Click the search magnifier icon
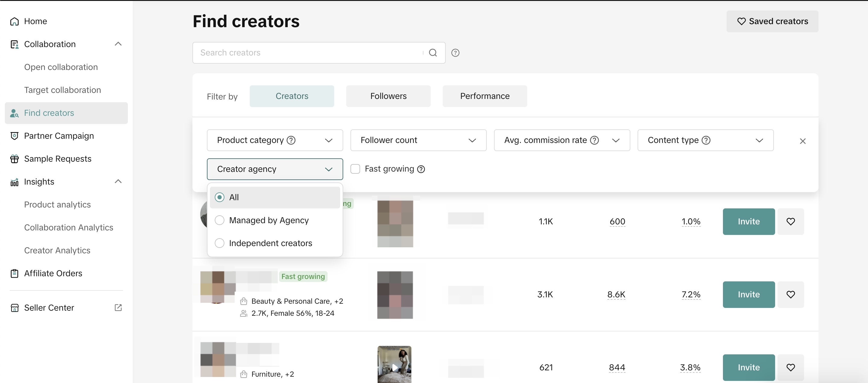 [x=433, y=52]
